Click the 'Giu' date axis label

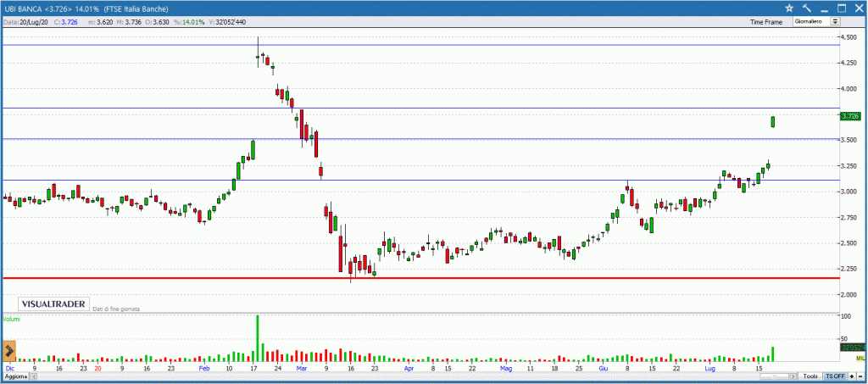[603, 367]
